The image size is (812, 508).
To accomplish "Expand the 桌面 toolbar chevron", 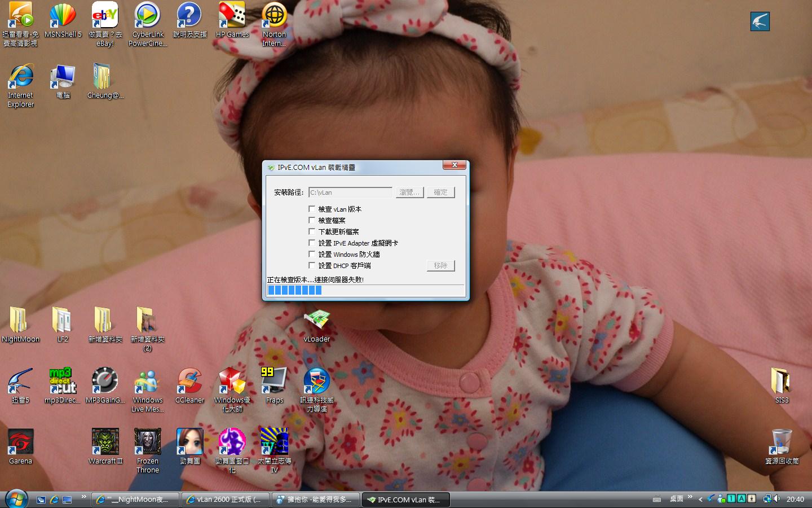I will pos(690,497).
